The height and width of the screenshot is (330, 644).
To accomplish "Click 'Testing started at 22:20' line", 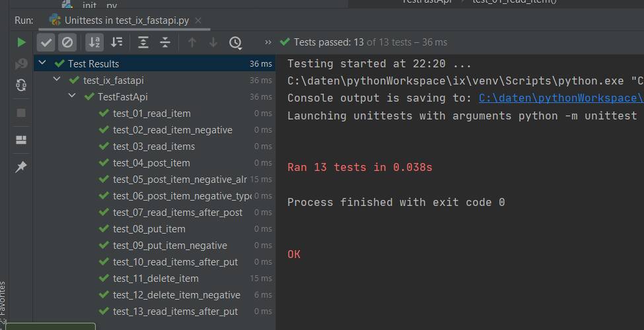I will point(379,63).
